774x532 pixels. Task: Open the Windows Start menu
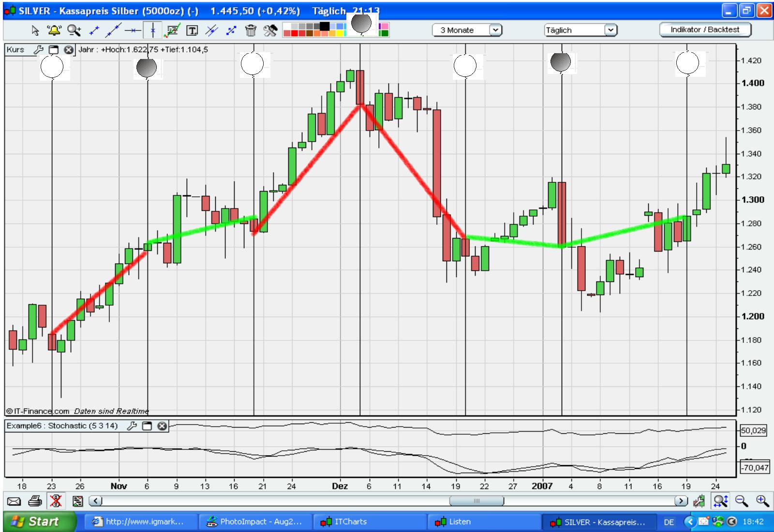[40, 522]
